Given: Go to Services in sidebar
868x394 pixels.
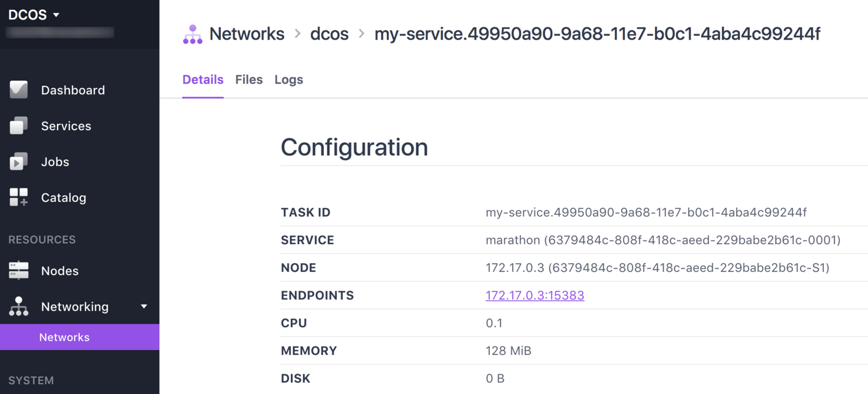Looking at the screenshot, I should (x=66, y=126).
